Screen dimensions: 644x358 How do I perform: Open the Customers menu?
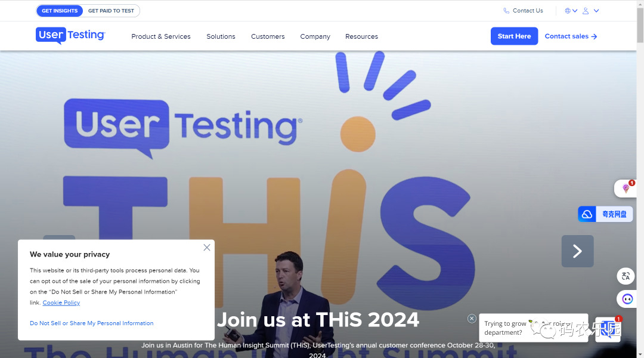pyautogui.click(x=268, y=36)
